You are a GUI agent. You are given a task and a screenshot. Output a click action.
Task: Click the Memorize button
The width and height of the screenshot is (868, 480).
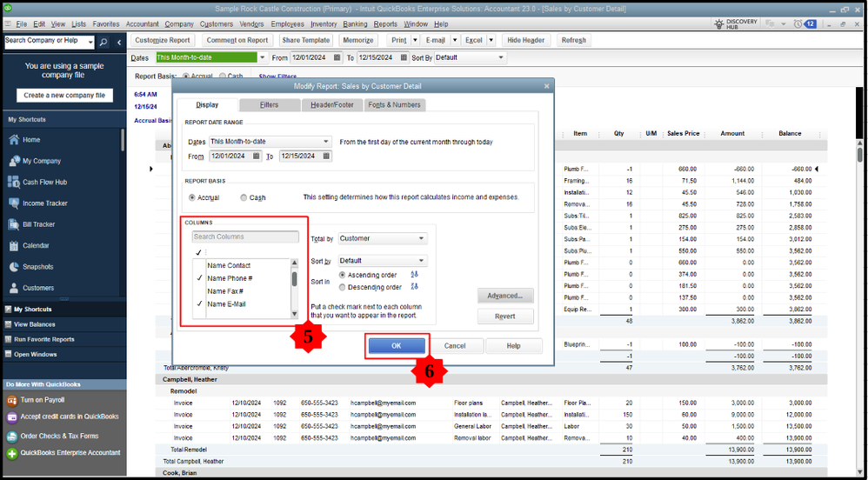[x=357, y=40]
